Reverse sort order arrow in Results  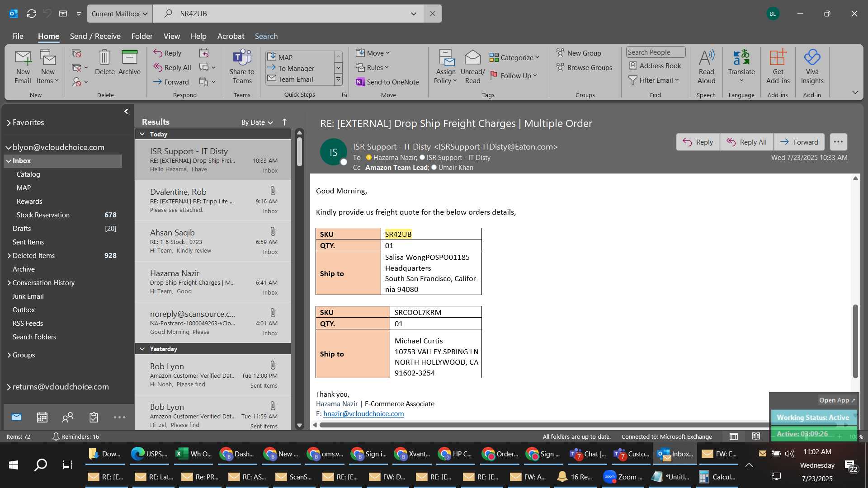pyautogui.click(x=284, y=122)
